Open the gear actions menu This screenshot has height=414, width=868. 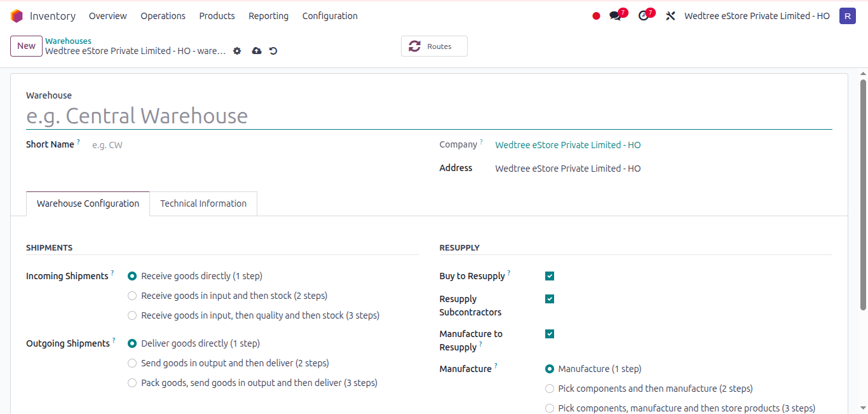point(237,51)
